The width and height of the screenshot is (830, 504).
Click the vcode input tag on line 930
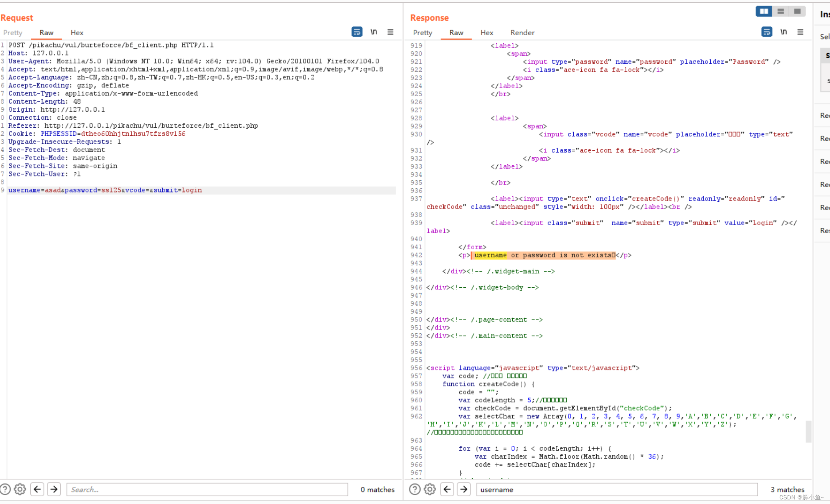pos(666,134)
